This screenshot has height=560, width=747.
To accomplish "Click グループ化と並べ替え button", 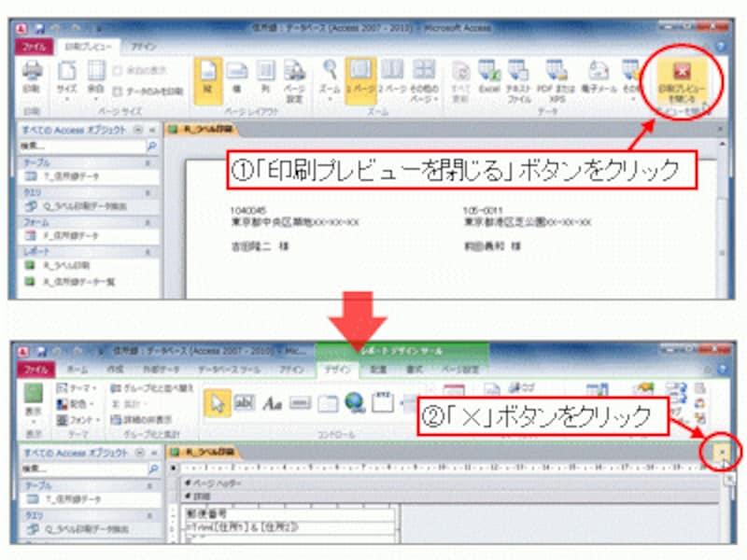I will pyautogui.click(x=152, y=388).
